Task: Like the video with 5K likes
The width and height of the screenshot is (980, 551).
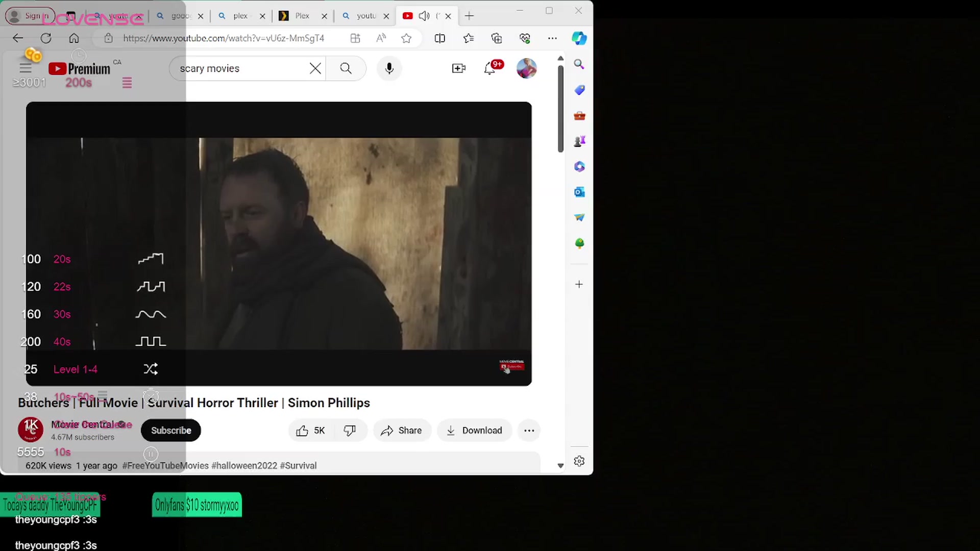Action: [310, 431]
